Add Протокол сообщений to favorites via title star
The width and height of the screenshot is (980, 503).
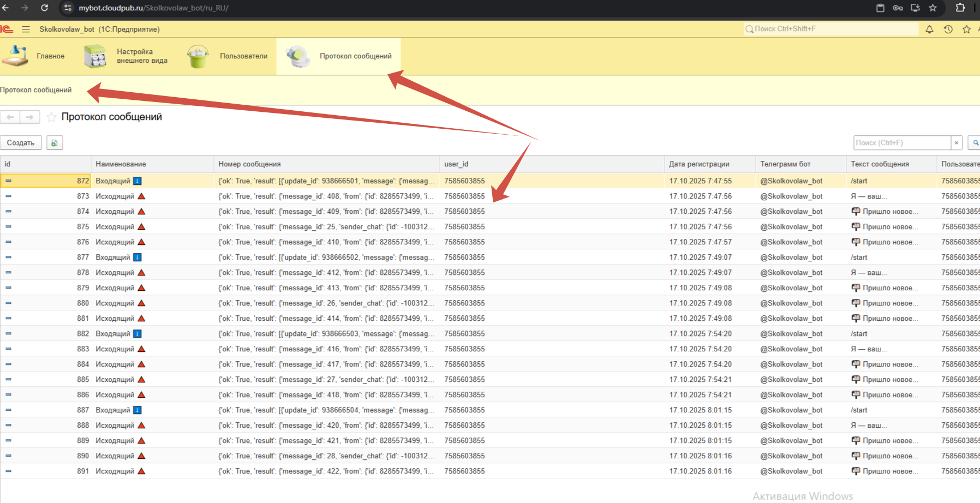(51, 117)
